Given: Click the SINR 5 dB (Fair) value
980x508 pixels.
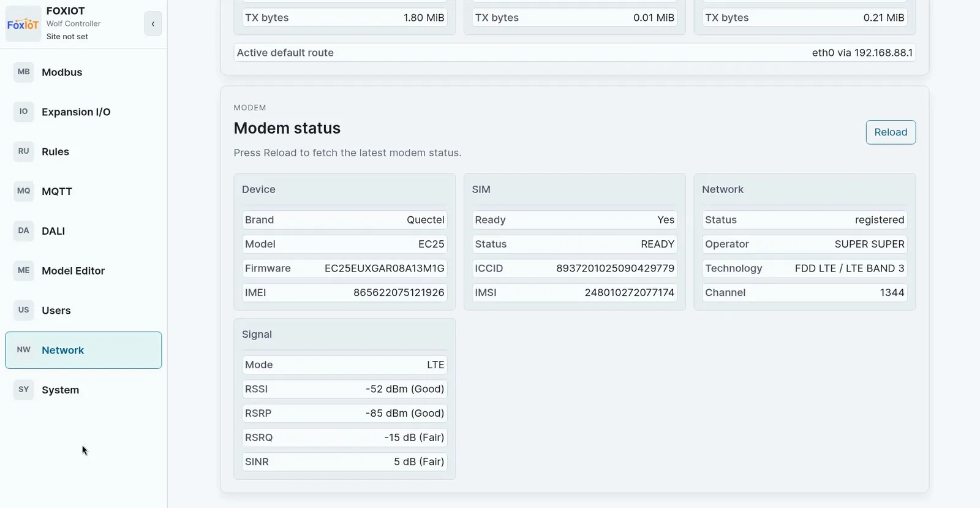Looking at the screenshot, I should 419,462.
